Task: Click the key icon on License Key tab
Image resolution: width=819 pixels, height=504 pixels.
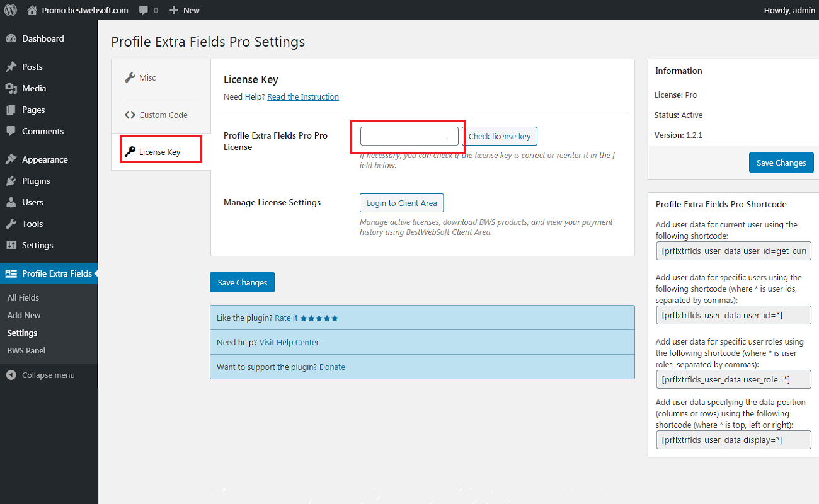Action: click(130, 151)
